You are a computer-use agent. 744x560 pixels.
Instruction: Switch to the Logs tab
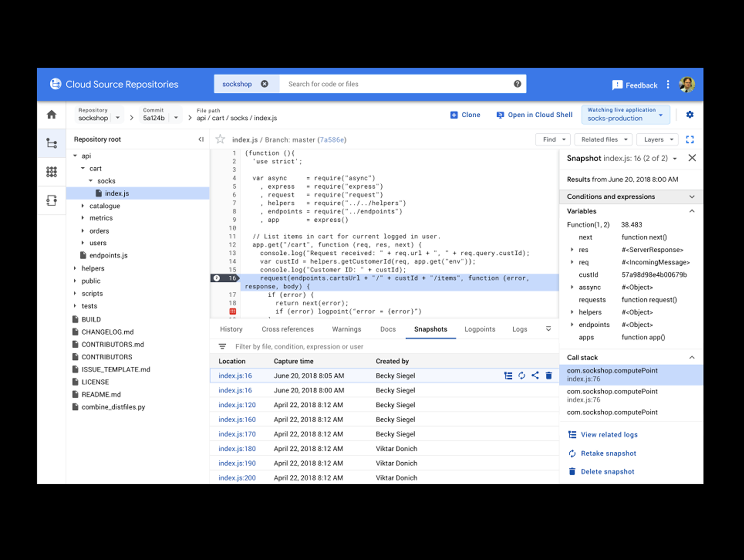(520, 329)
